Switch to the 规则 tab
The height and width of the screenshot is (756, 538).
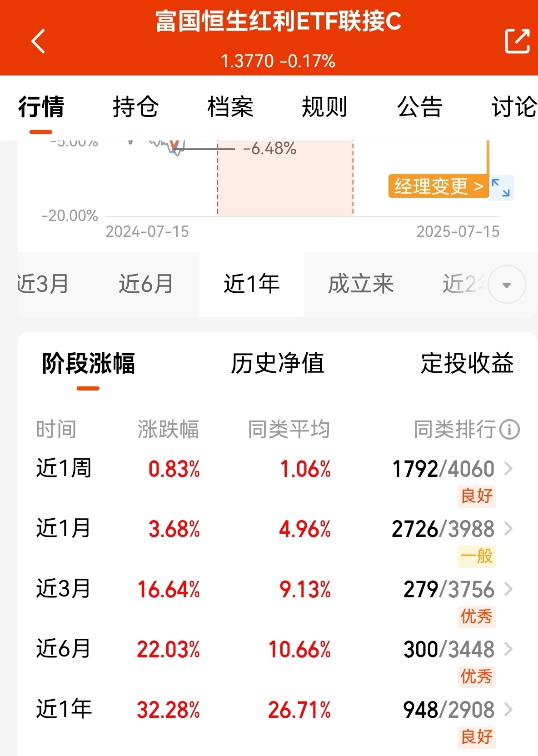pos(324,107)
